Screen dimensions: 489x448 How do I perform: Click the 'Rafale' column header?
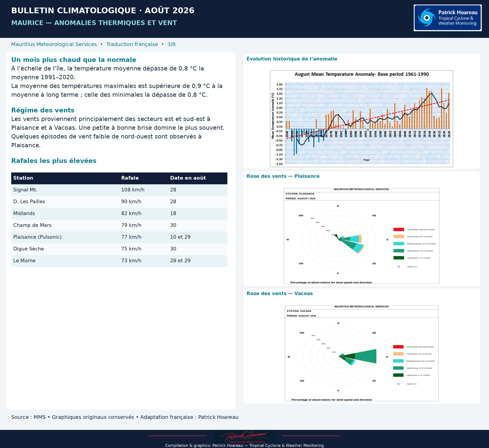tap(130, 178)
